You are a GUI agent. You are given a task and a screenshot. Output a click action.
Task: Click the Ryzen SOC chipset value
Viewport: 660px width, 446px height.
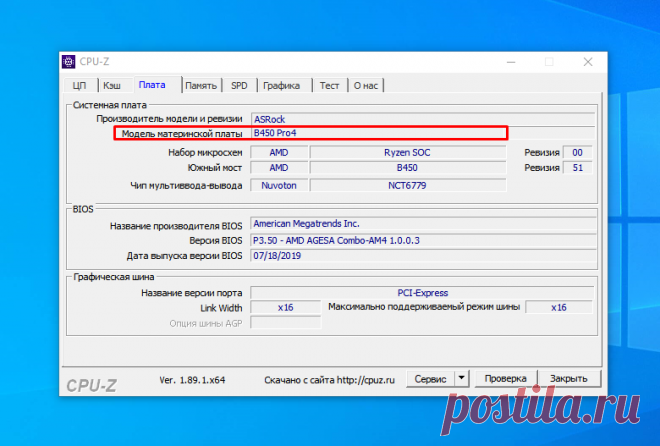point(407,152)
